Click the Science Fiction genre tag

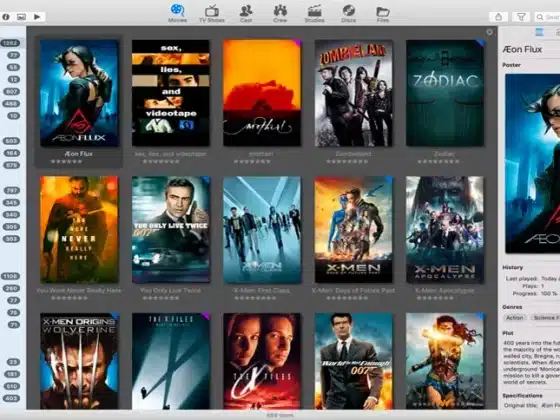pyautogui.click(x=545, y=318)
